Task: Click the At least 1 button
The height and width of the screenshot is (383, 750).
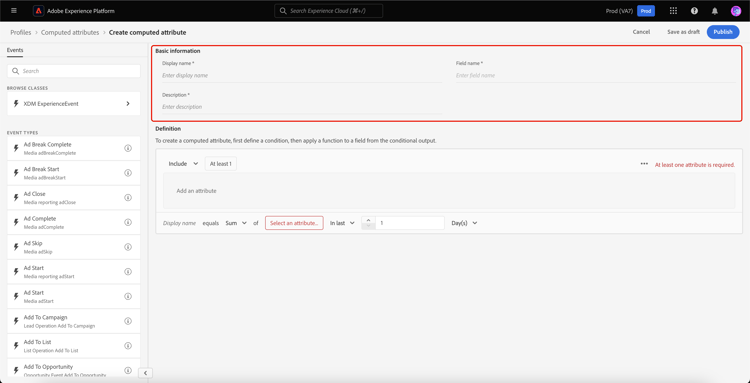Action: click(221, 164)
